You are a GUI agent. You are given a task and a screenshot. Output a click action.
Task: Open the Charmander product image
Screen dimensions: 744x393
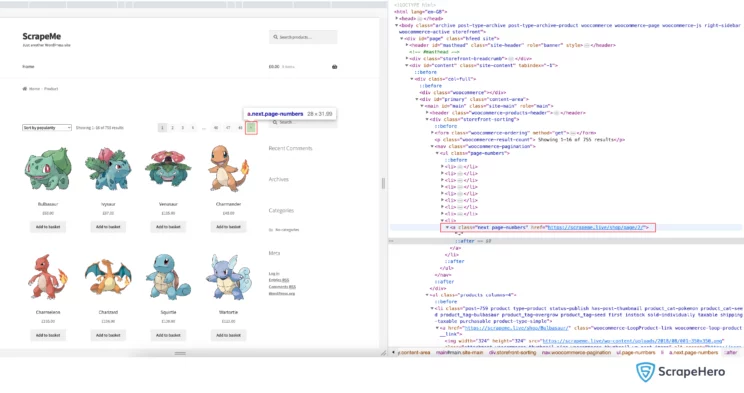tap(228, 168)
